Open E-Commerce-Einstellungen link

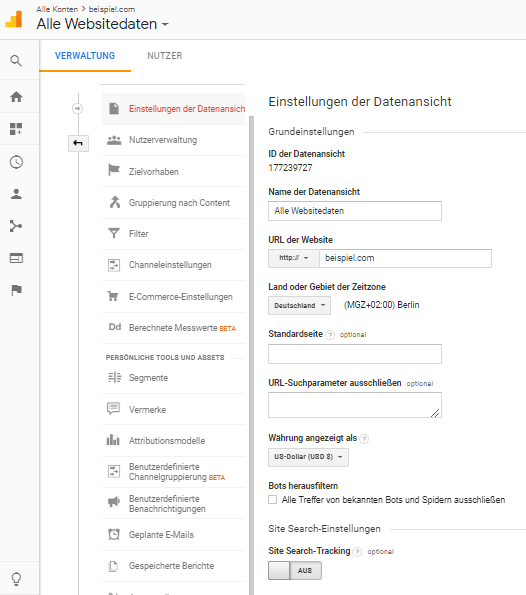coord(173,297)
